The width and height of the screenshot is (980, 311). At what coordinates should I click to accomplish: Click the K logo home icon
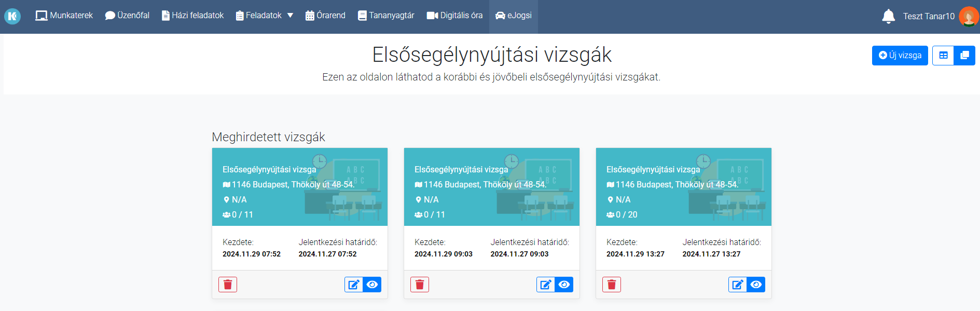pos(12,17)
